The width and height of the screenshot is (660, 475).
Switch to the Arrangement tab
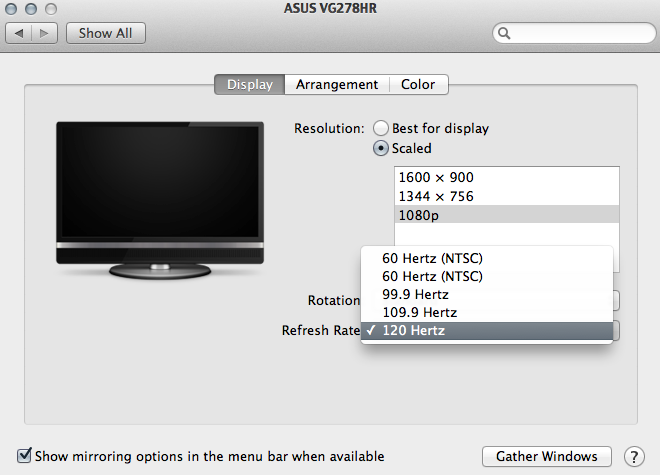337,85
